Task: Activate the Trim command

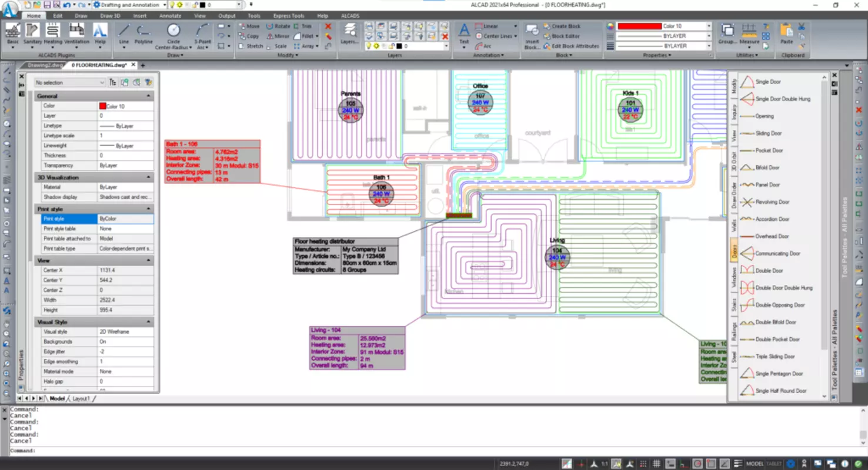Action: [303, 26]
